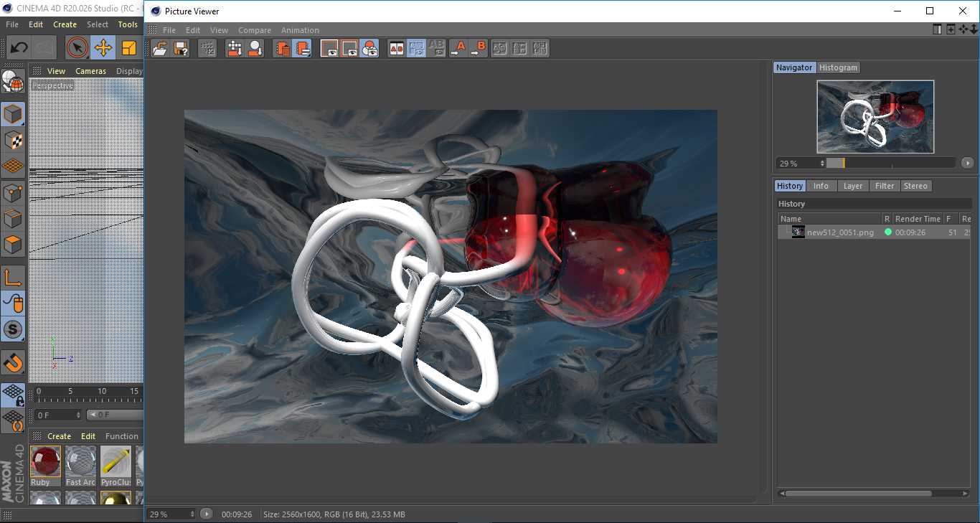Set current image as A
The image size is (980, 523).
(x=458, y=48)
